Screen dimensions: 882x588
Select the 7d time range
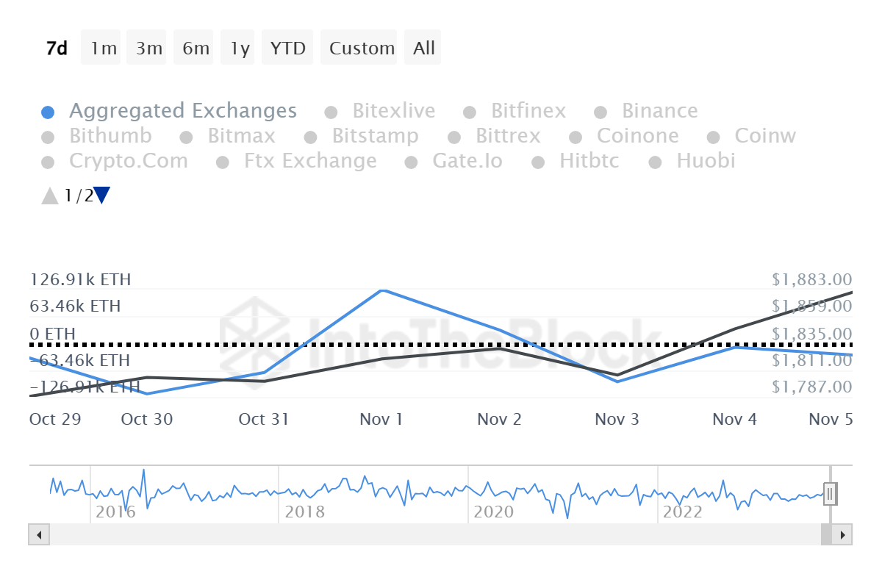tap(57, 49)
